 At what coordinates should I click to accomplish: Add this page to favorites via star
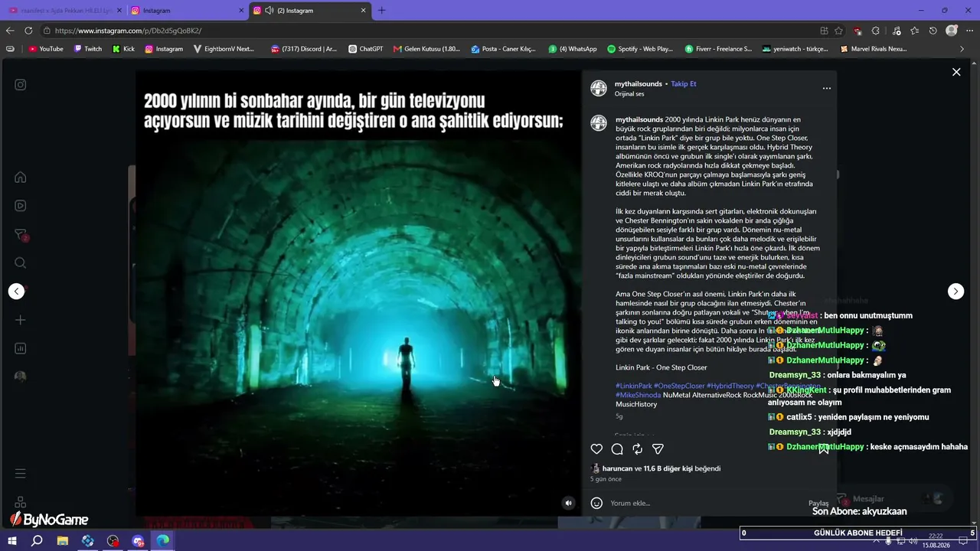coord(839,31)
